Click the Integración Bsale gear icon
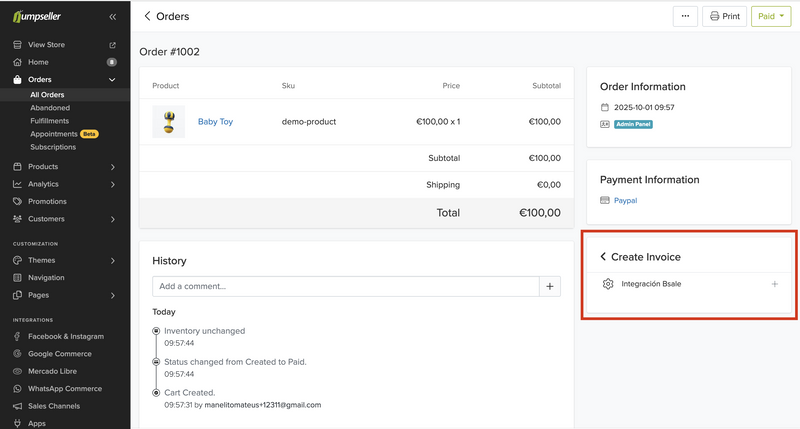This screenshot has height=429, width=800. coord(608,284)
